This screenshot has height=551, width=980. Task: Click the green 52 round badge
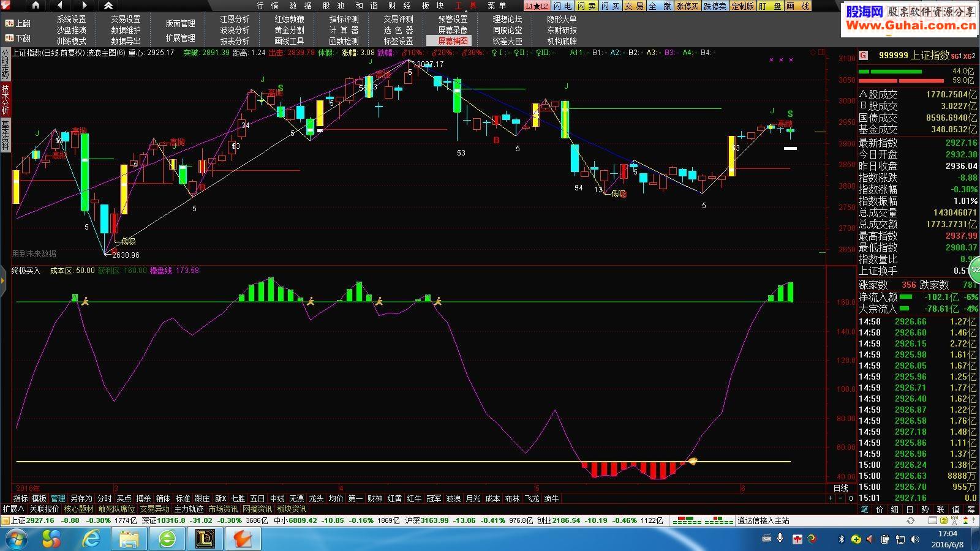click(x=974, y=269)
